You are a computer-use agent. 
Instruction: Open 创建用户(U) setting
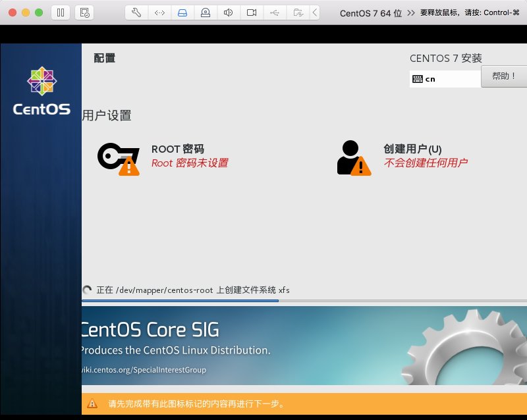point(402,157)
